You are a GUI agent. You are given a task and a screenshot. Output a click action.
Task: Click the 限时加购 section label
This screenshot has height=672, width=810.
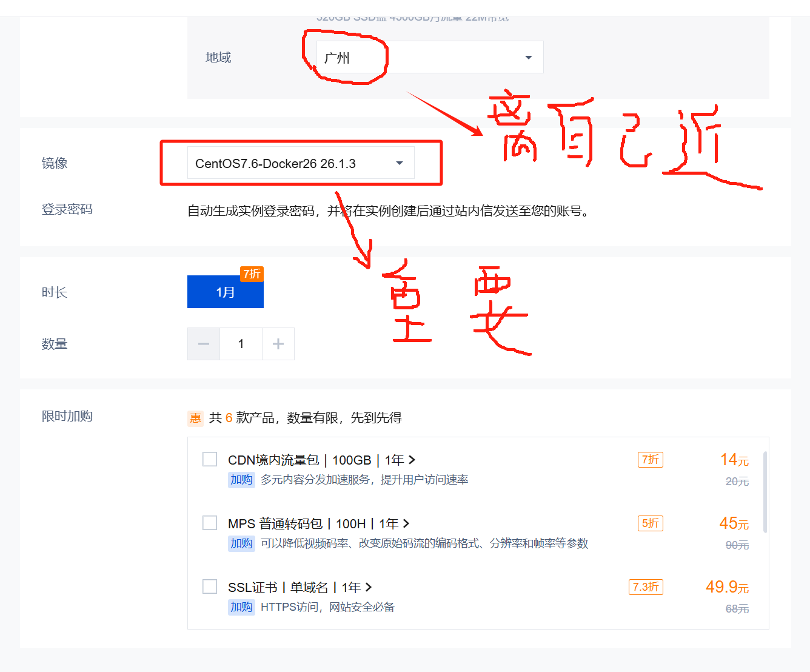pyautogui.click(x=67, y=416)
